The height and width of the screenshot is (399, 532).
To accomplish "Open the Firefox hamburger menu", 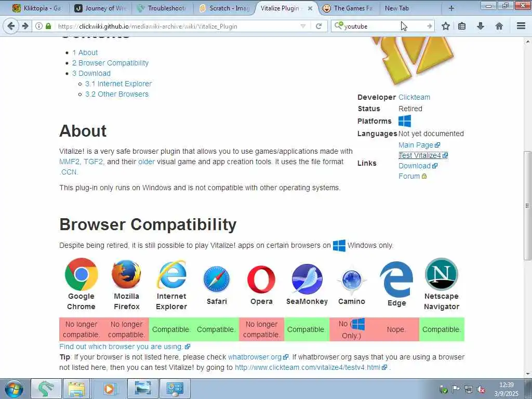I will (x=521, y=26).
